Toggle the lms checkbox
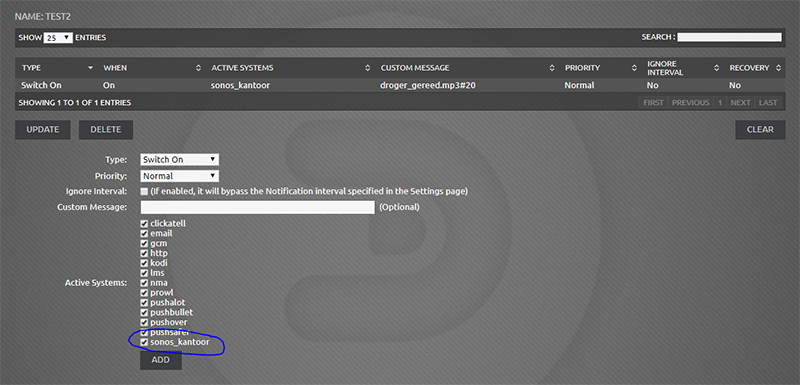 point(144,273)
